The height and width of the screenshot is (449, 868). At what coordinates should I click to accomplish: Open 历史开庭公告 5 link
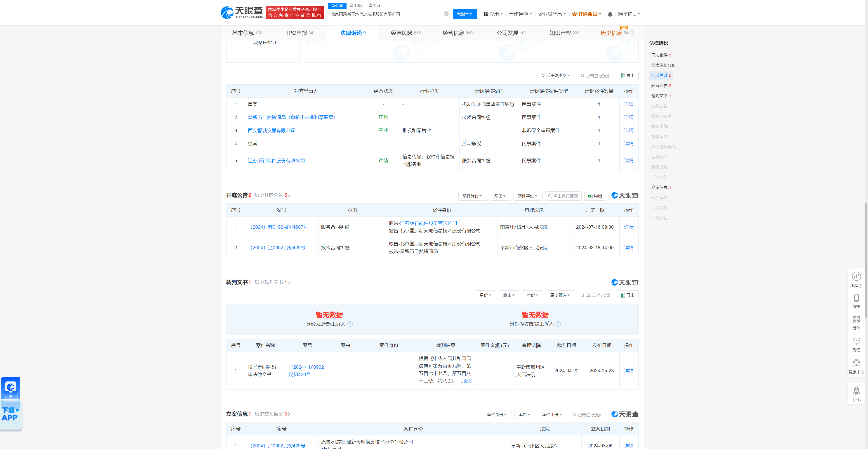coord(272,195)
